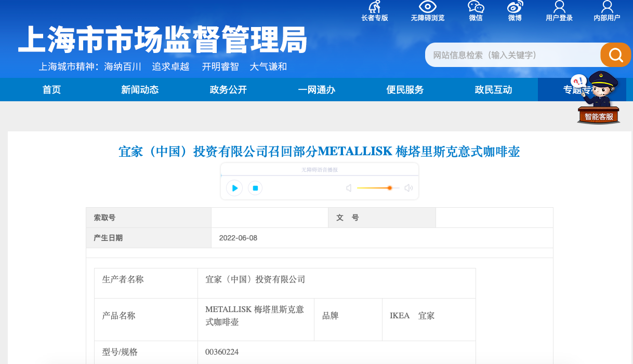Click the 用户登录 user login icon
This screenshot has height=364, width=633.
[559, 7]
